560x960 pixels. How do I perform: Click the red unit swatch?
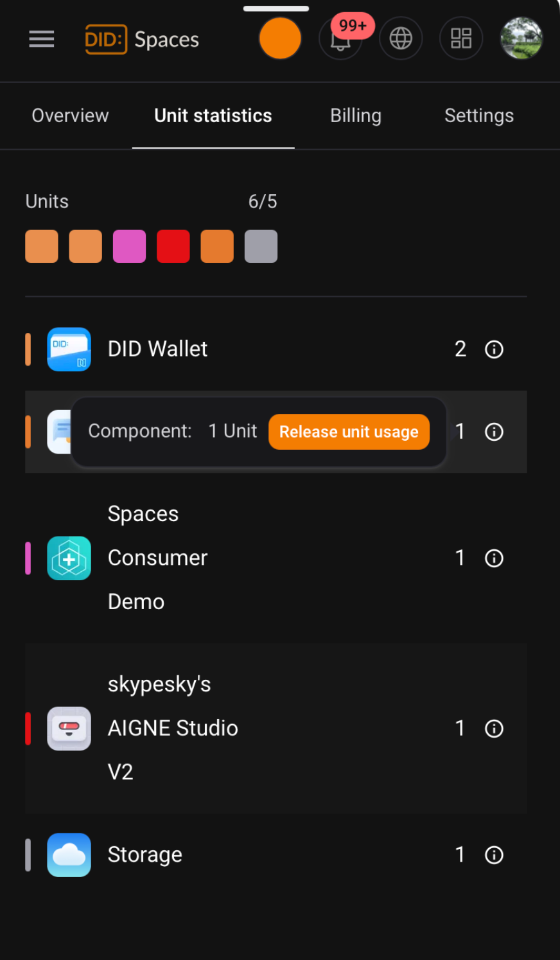(x=173, y=247)
